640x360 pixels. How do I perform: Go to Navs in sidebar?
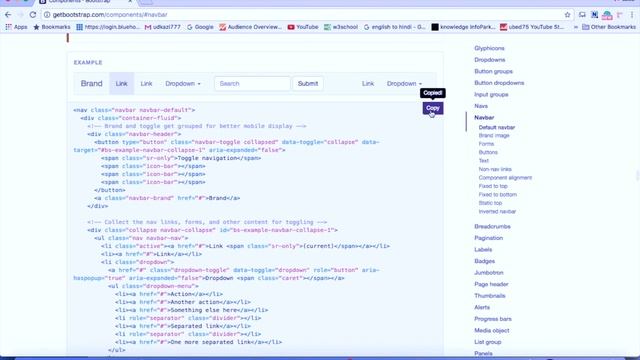tap(481, 106)
